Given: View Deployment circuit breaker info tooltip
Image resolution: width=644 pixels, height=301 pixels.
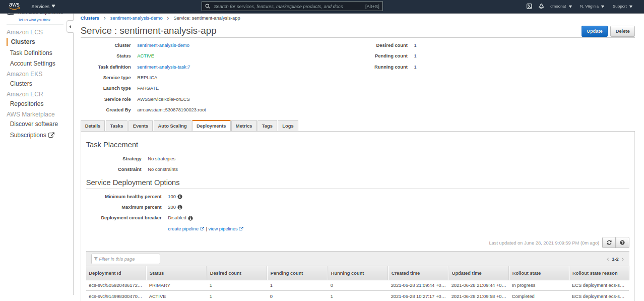Looking at the screenshot, I should tap(191, 217).
